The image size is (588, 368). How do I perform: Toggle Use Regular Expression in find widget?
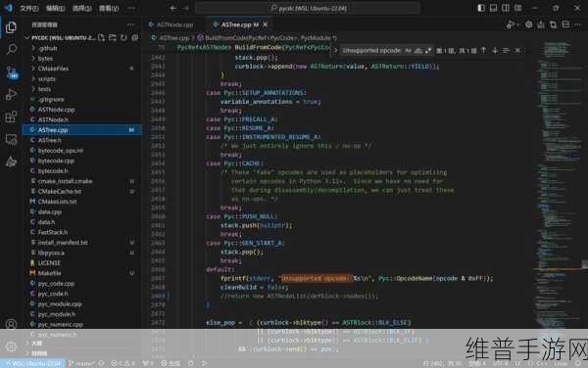click(x=428, y=50)
